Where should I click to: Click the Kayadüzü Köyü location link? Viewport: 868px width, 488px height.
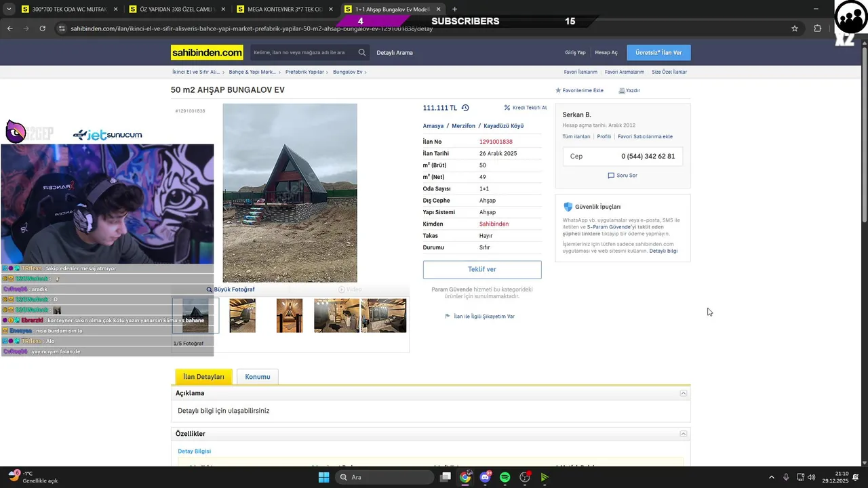pos(503,126)
